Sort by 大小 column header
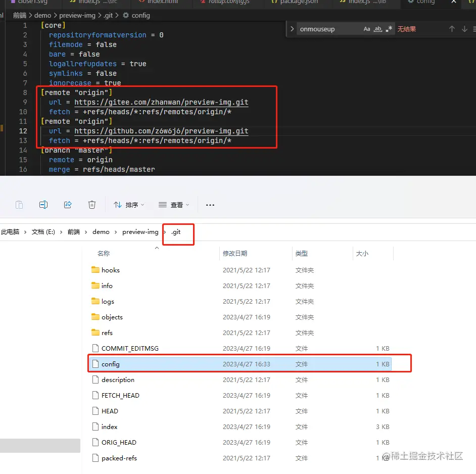Screen dimensions: 476x474 coord(362,254)
